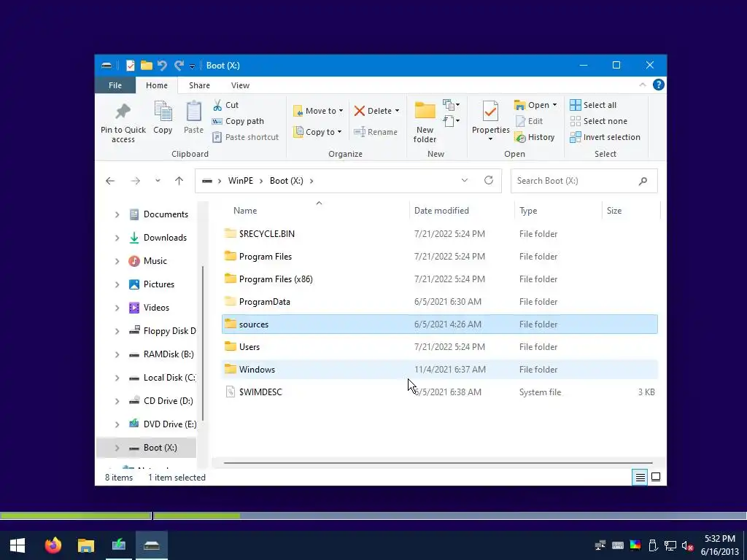Viewport: 747px width, 560px height.
Task: Click the Copy ribbon icon
Action: 163,112
